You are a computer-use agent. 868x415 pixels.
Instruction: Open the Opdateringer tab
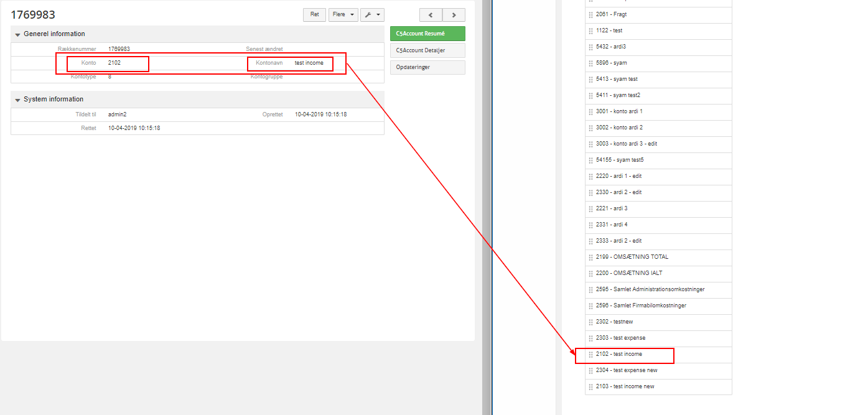click(x=427, y=67)
